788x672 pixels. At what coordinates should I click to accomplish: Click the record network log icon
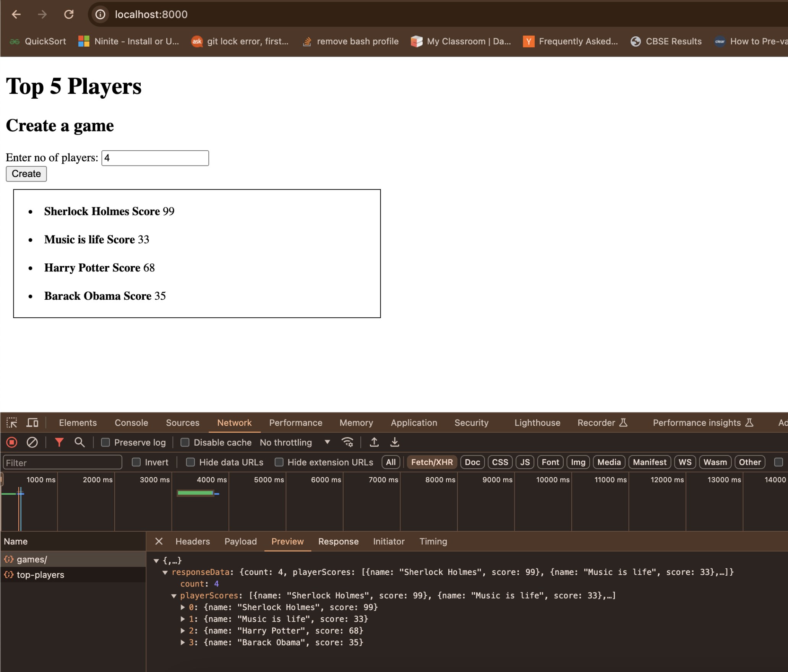12,442
